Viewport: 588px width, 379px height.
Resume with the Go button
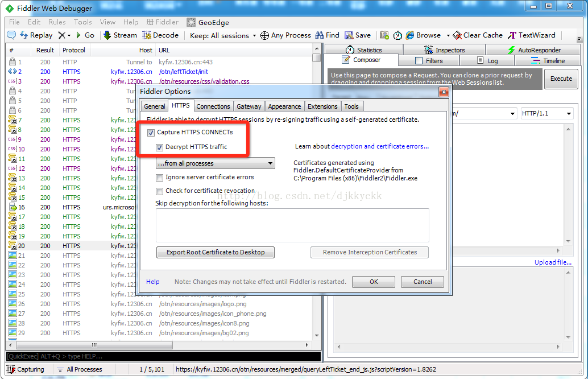coord(85,35)
